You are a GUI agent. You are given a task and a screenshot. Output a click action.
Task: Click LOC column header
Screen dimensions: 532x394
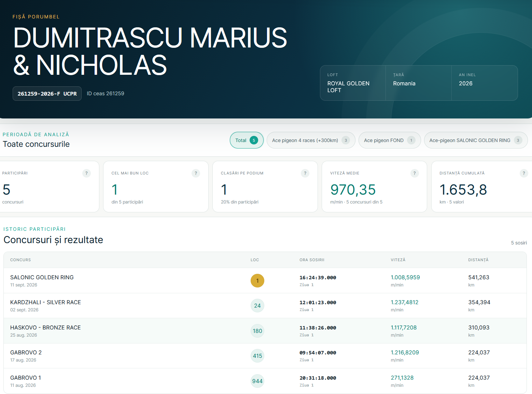[x=255, y=260]
